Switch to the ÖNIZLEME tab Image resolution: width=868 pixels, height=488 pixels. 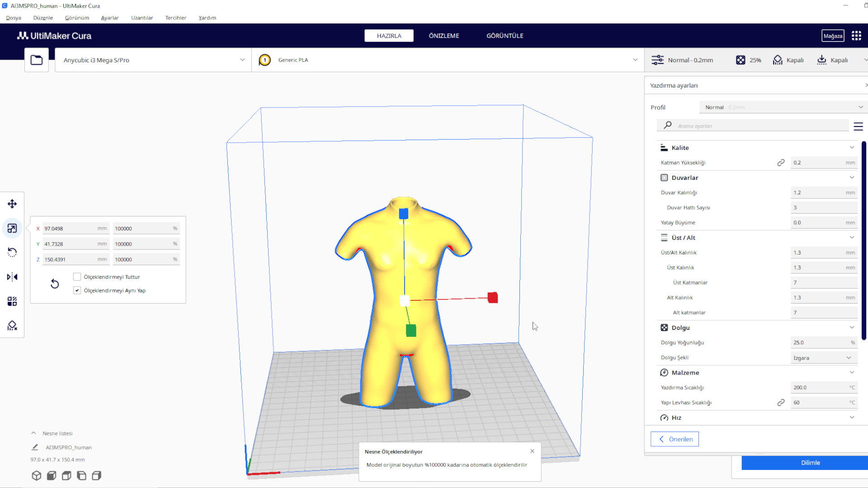tap(444, 35)
